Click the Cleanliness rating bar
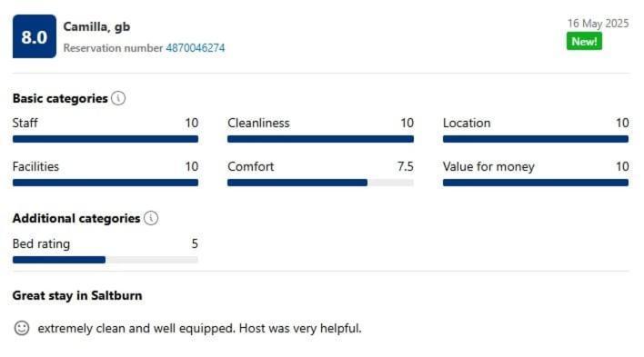The image size is (644, 357). pyautogui.click(x=320, y=139)
